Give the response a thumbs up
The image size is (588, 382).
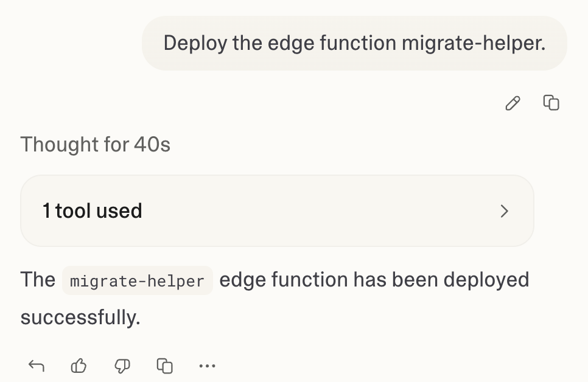point(79,366)
